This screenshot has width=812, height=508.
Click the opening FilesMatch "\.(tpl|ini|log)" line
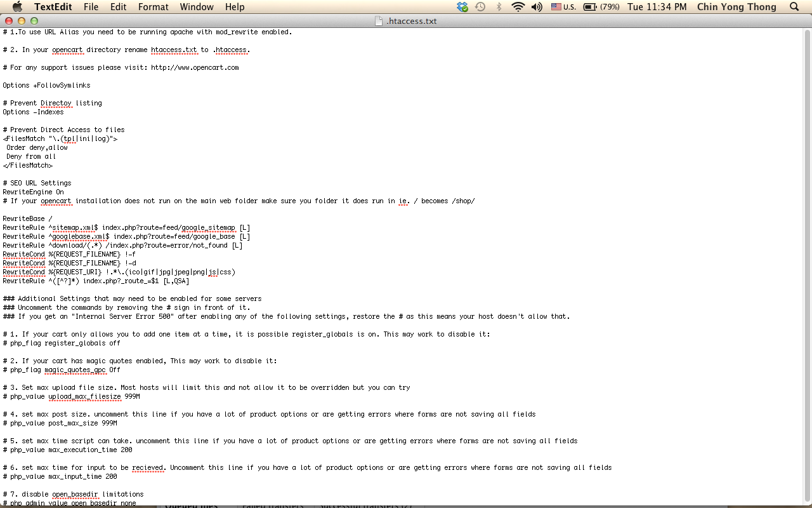[60, 138]
